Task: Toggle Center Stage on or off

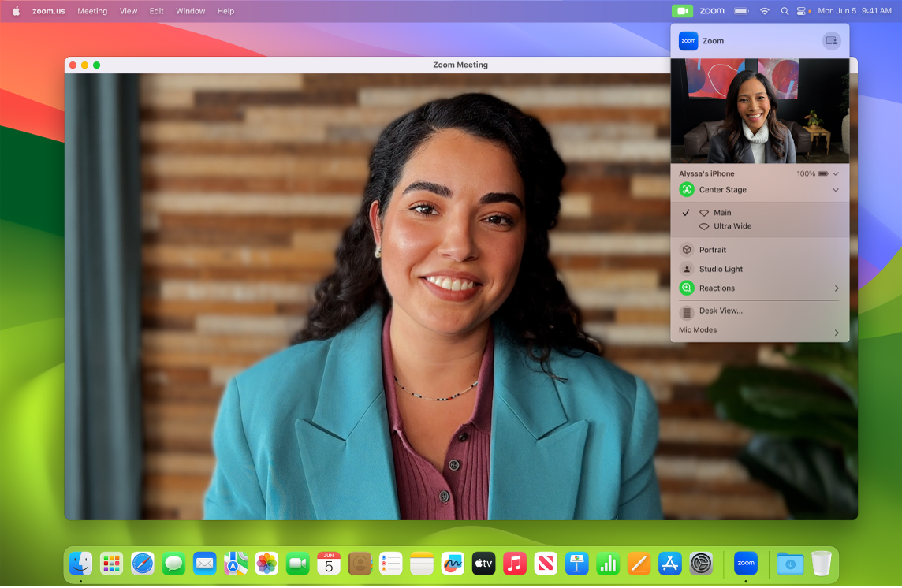Action: (687, 190)
